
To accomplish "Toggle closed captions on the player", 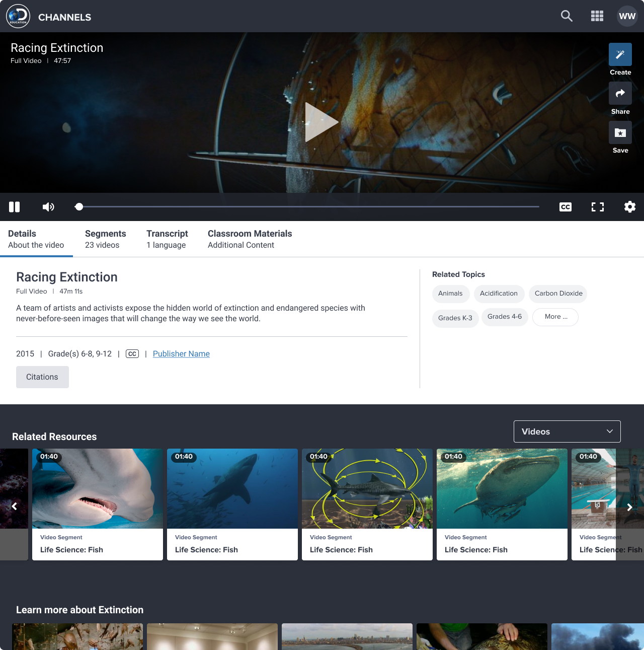I will 565,206.
